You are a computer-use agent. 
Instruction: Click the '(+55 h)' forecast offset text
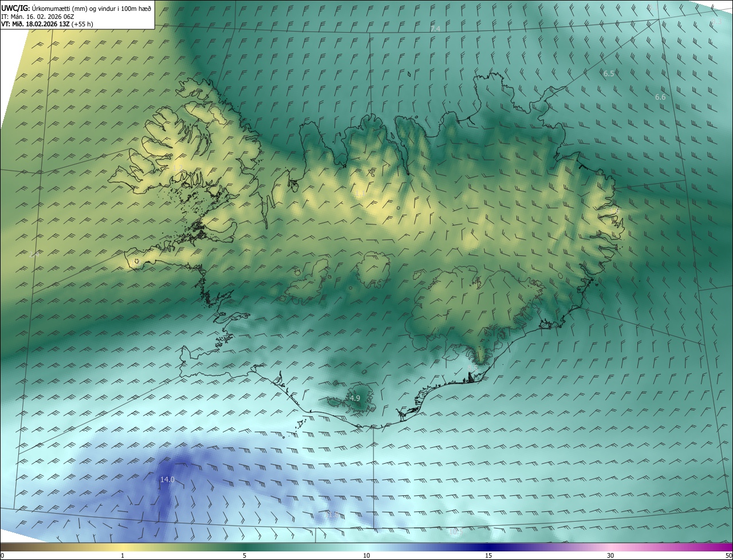(x=82, y=24)
